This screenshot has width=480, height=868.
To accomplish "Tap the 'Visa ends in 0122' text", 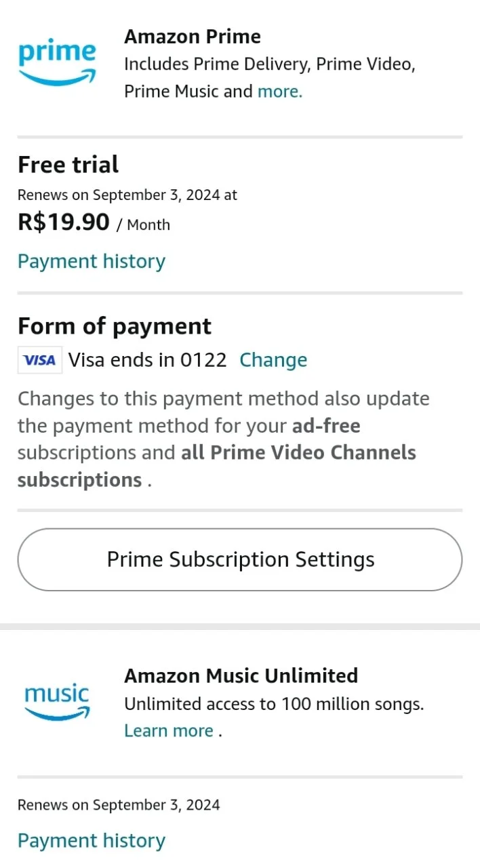I will click(147, 360).
